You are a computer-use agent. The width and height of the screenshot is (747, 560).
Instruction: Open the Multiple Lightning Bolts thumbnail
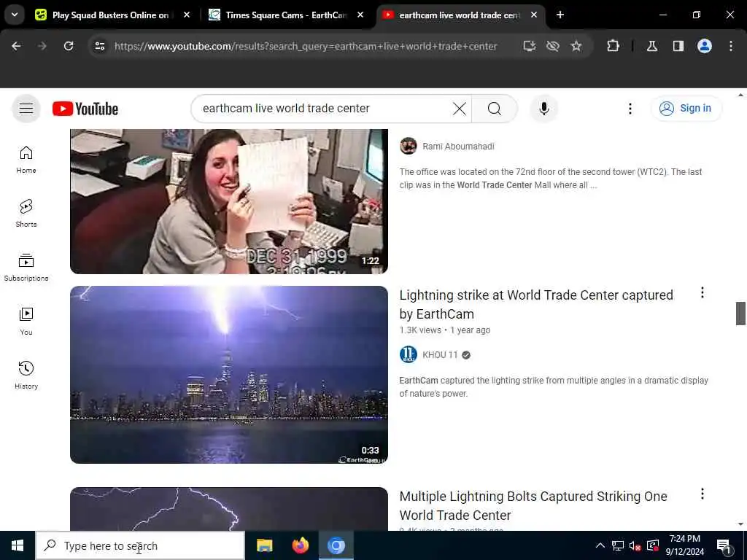coord(228,508)
